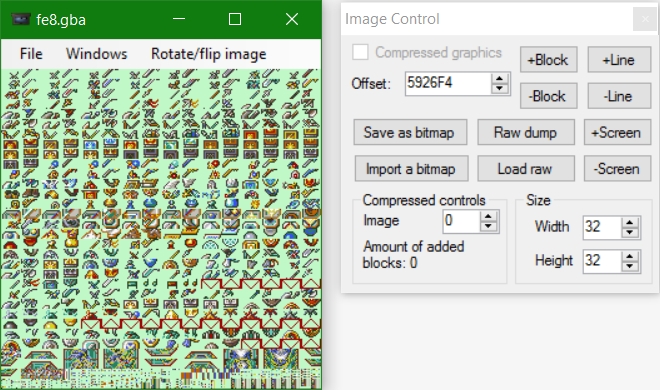Click the Raw dump button

(x=526, y=133)
